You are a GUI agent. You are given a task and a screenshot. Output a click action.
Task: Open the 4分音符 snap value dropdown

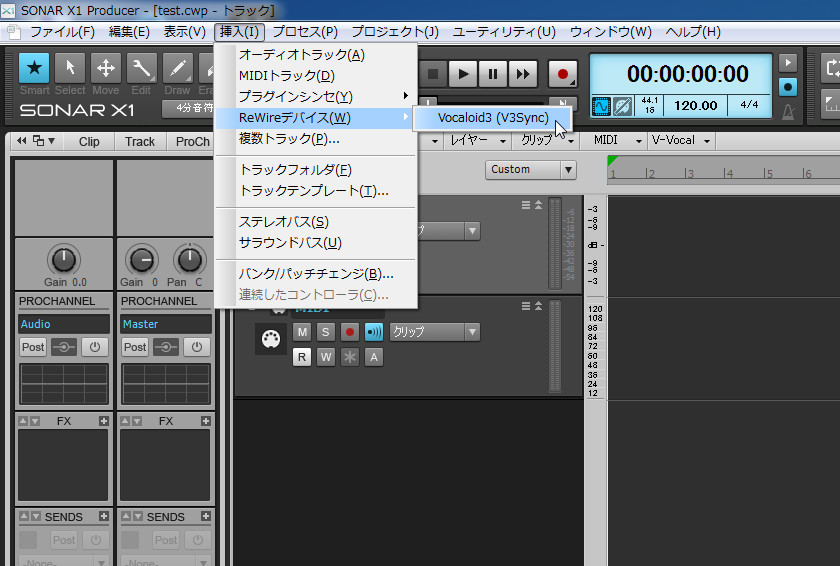[x=188, y=109]
